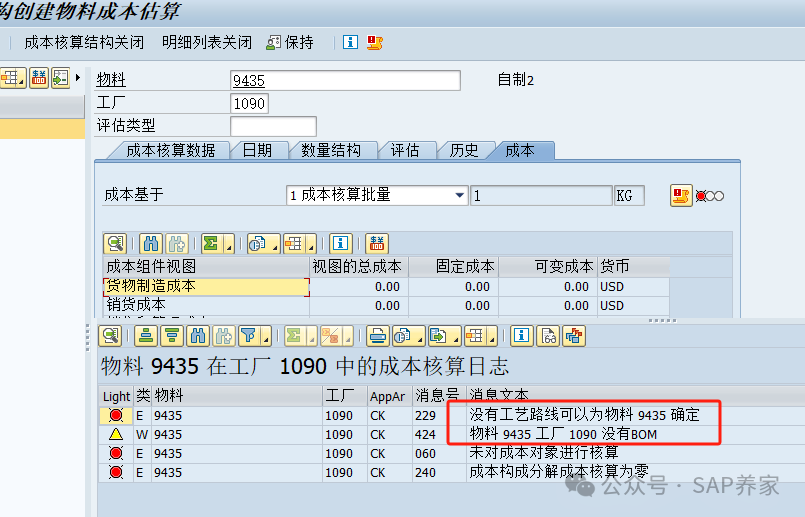Switch to the 成本核算数据 tab
The width and height of the screenshot is (805, 517).
(x=170, y=150)
